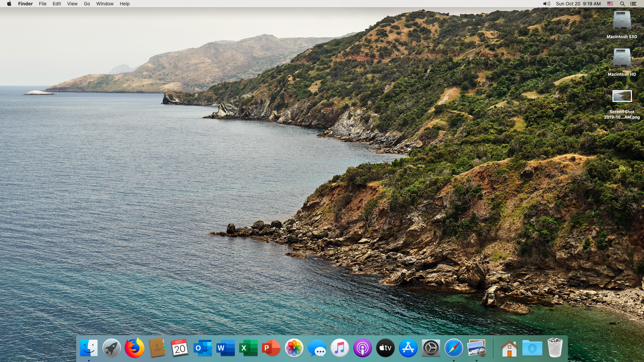Launch Safari
The image size is (644, 362).
tap(454, 348)
